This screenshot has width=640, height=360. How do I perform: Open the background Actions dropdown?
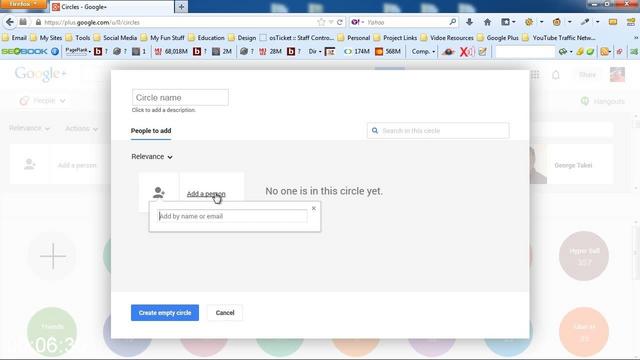pos(81,129)
